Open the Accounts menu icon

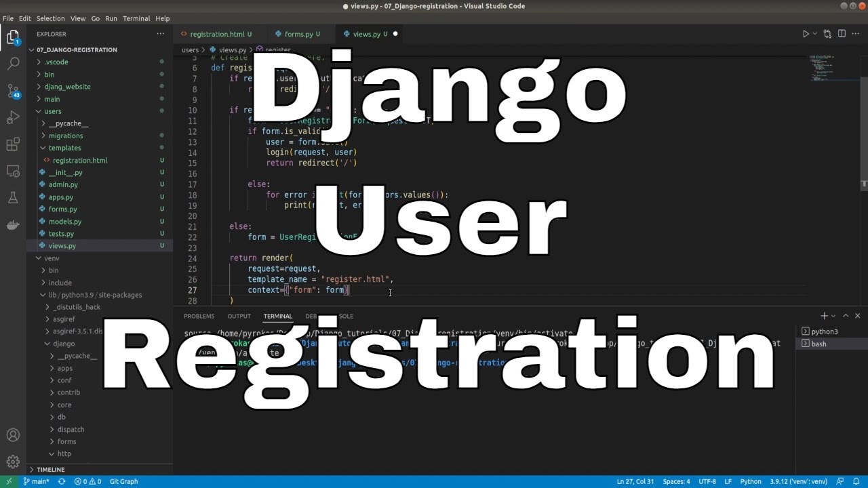click(13, 435)
